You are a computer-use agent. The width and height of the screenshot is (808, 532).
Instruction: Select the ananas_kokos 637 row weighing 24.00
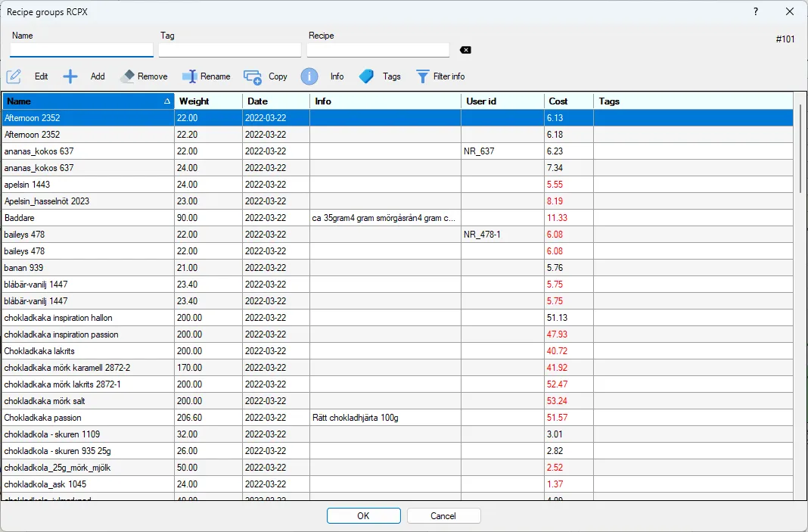[x=397, y=167]
